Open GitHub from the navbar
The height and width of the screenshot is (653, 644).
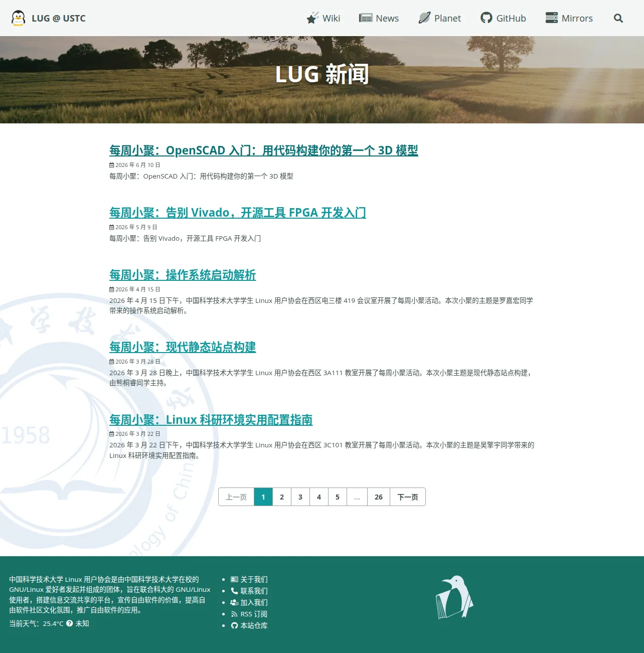point(504,18)
